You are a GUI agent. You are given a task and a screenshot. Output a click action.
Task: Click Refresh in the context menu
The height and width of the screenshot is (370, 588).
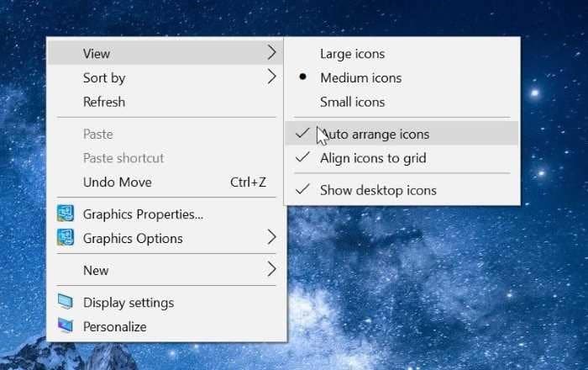coord(104,102)
